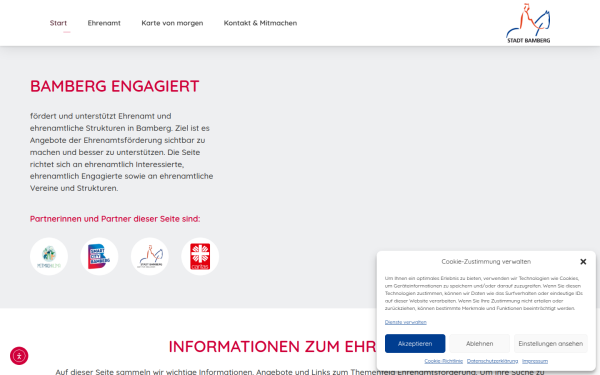The height and width of the screenshot is (375, 600).
Task: Click the Stadt Bamberg header logo
Action: (528, 23)
